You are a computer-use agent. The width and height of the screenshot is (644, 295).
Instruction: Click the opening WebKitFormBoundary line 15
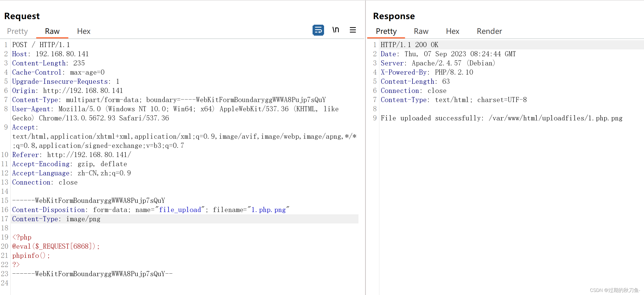89,201
